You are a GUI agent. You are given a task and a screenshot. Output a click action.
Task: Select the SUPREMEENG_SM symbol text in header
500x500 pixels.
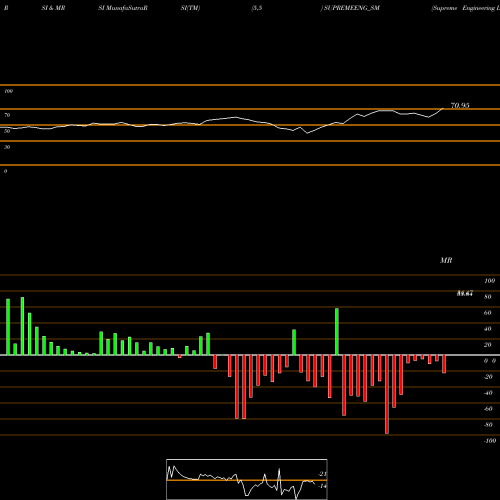[x=352, y=8]
